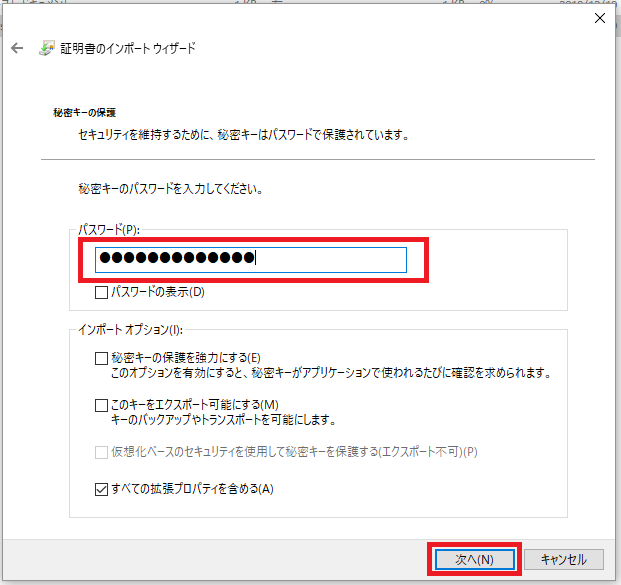Viewport: 621px width, 585px height.
Task: Close the certificate import wizard window
Action: point(599,17)
